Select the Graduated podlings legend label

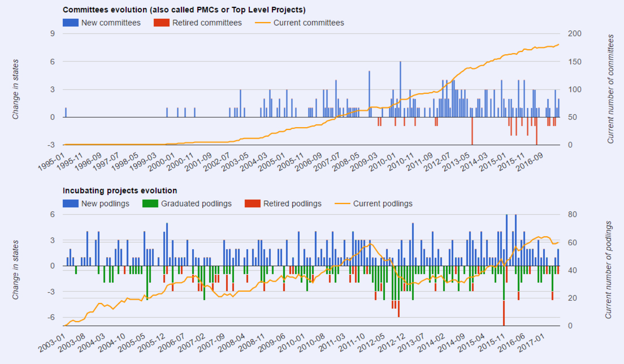196,204
